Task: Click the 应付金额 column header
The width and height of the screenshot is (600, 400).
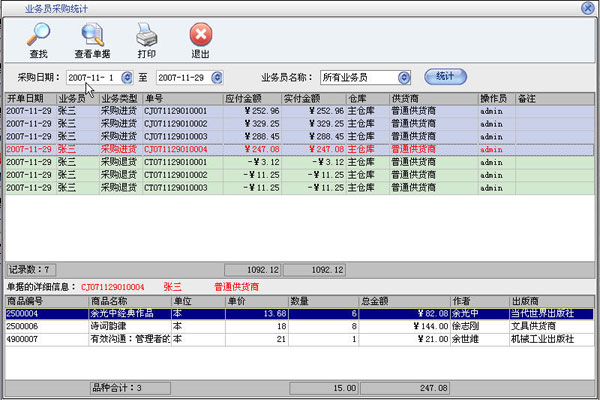Action: pyautogui.click(x=252, y=99)
